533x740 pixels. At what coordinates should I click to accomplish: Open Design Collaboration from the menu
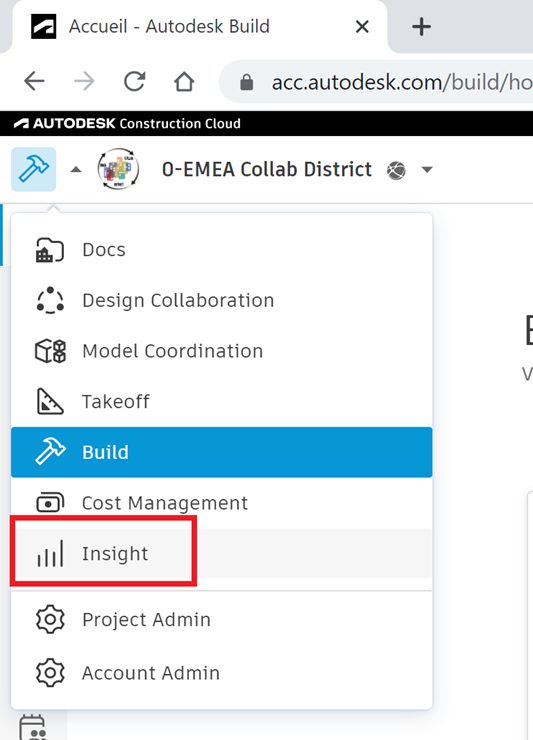coord(221,300)
